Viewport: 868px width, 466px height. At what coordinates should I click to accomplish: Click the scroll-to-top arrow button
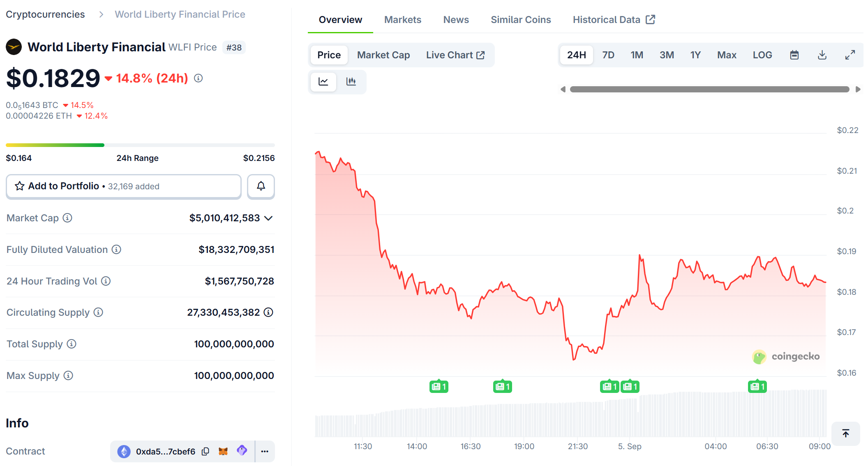pyautogui.click(x=845, y=434)
